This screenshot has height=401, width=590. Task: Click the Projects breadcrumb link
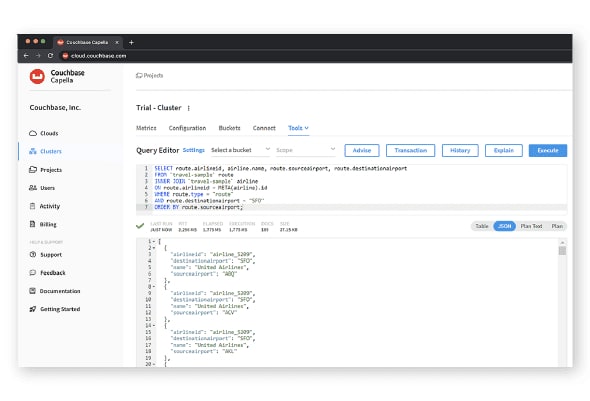point(153,76)
